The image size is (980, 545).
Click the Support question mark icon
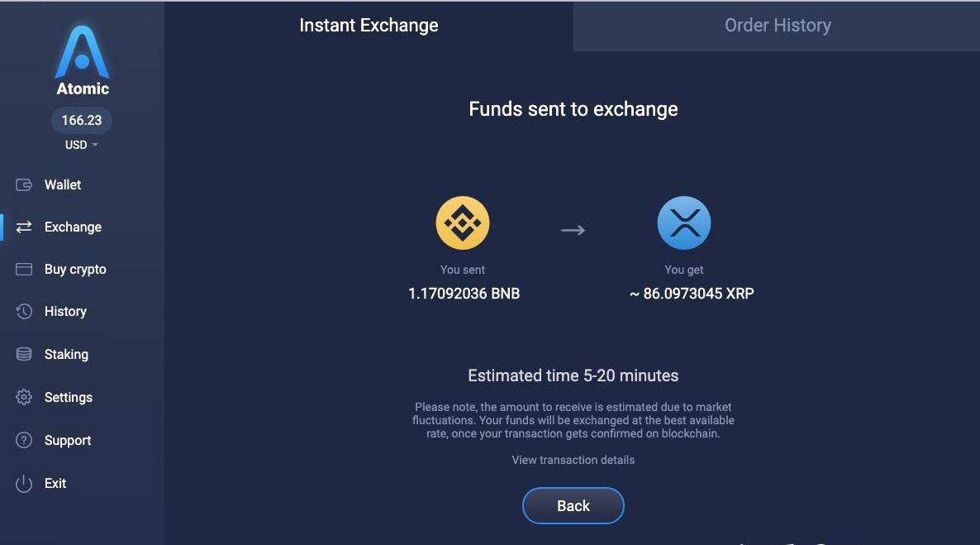pyautogui.click(x=24, y=441)
